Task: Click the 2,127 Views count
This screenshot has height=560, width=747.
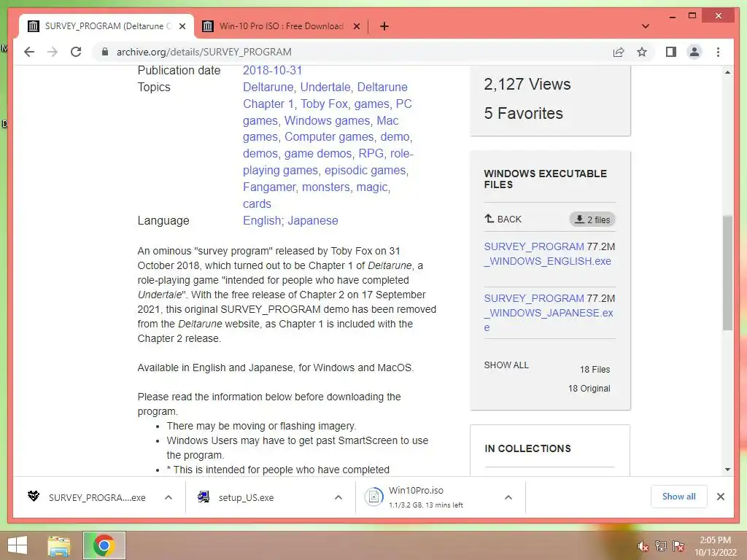Action: 527,85
